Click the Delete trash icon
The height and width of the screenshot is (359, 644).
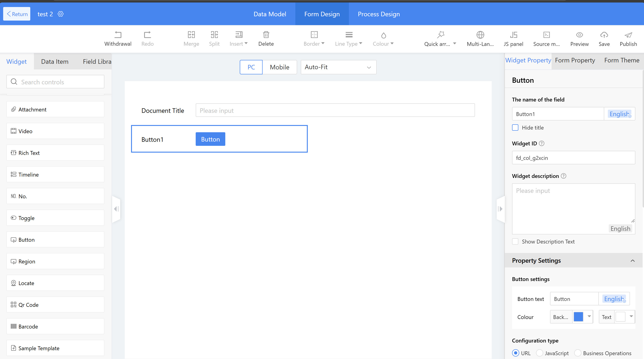tap(266, 35)
